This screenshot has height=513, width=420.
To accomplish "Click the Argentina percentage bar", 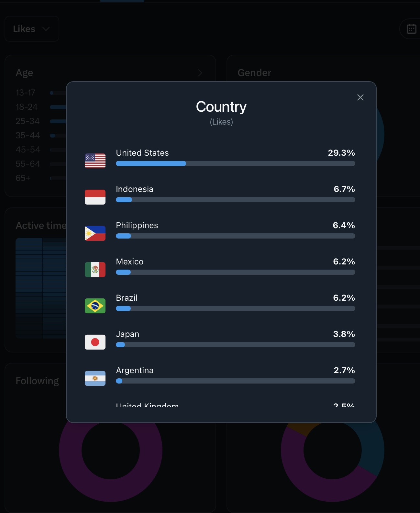I will coord(236,381).
